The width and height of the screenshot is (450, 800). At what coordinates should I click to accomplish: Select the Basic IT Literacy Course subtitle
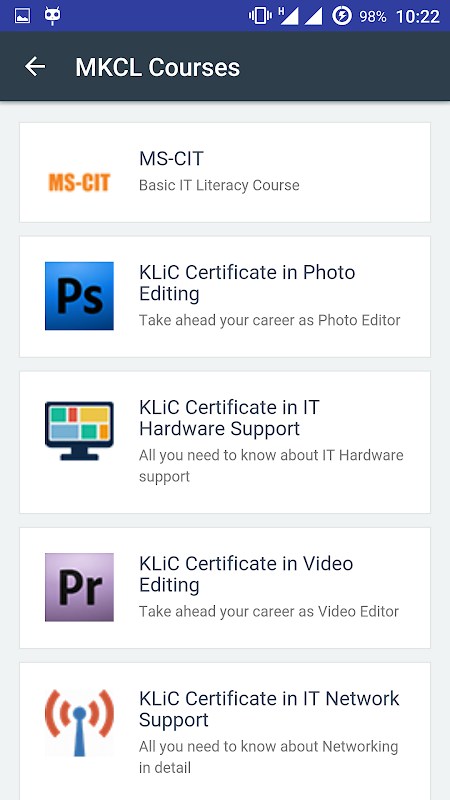click(x=219, y=185)
